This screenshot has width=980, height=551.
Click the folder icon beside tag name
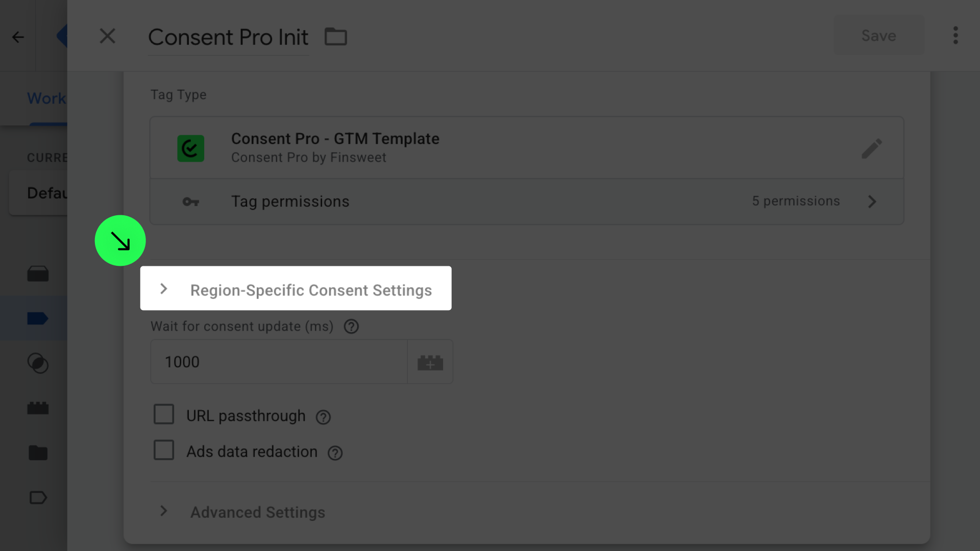(336, 37)
